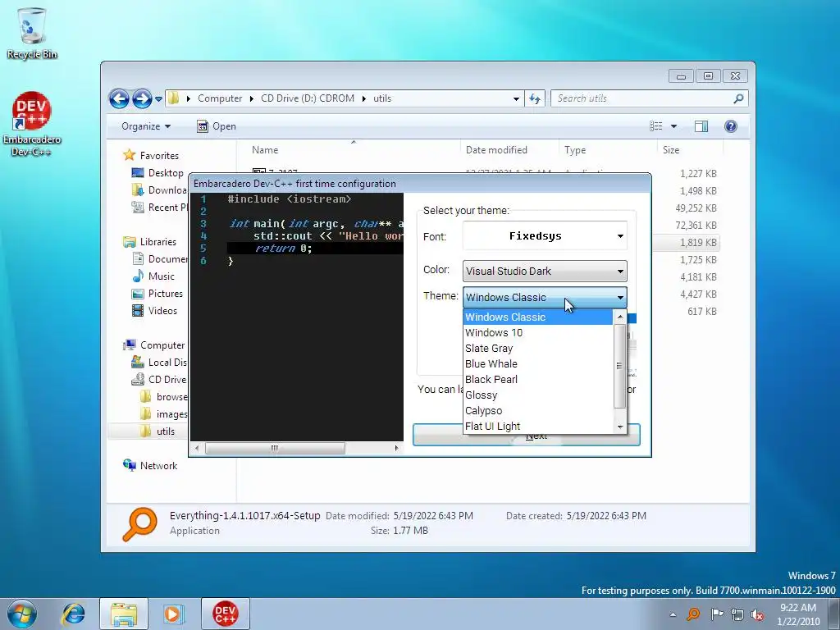Click the Everything search tray icon
Screen dimensions: 840x630
pos(693,614)
